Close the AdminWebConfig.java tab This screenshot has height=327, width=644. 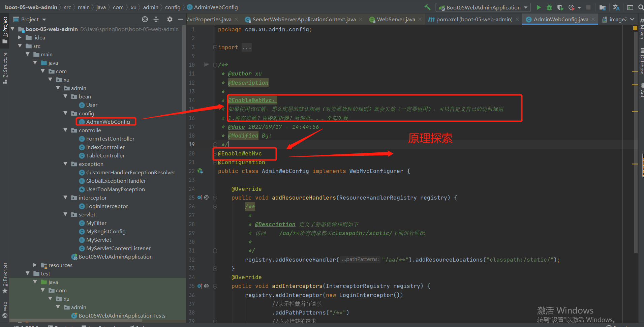(593, 20)
